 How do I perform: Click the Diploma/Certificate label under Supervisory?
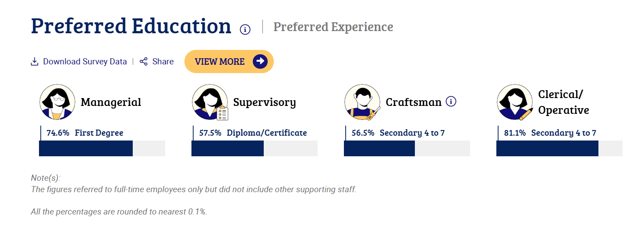pos(267,133)
